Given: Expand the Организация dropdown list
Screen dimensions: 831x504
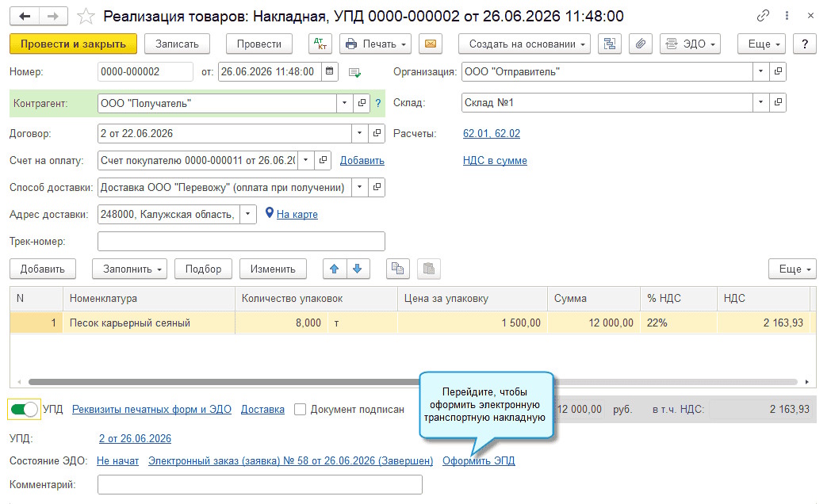Looking at the screenshot, I should [x=761, y=71].
